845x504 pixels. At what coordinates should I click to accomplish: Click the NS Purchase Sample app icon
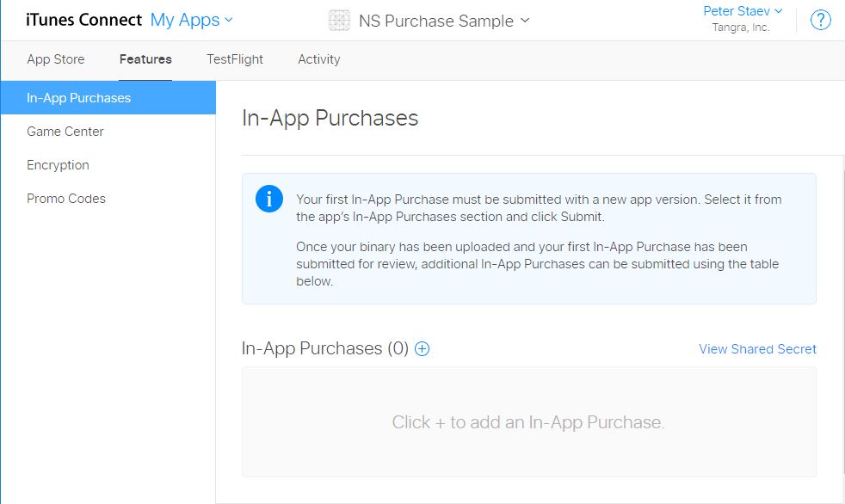[x=340, y=21]
